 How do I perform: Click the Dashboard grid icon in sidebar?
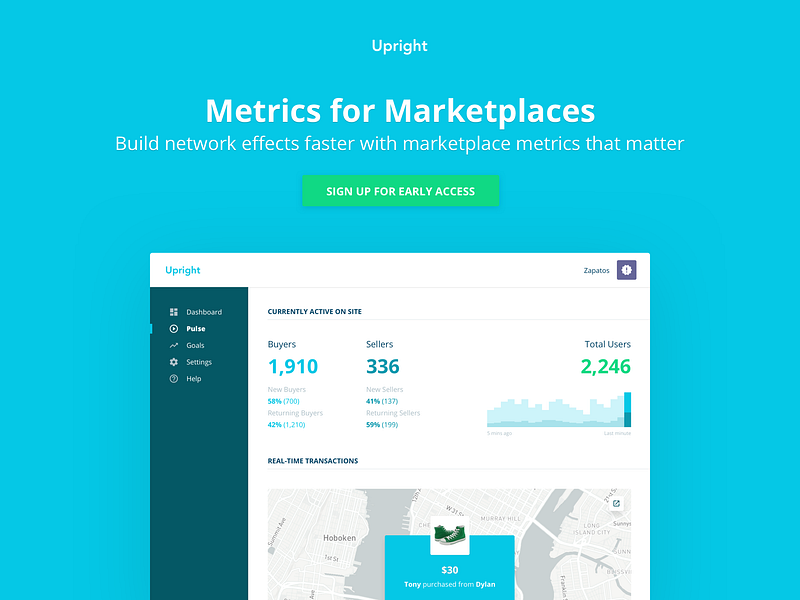click(x=173, y=312)
